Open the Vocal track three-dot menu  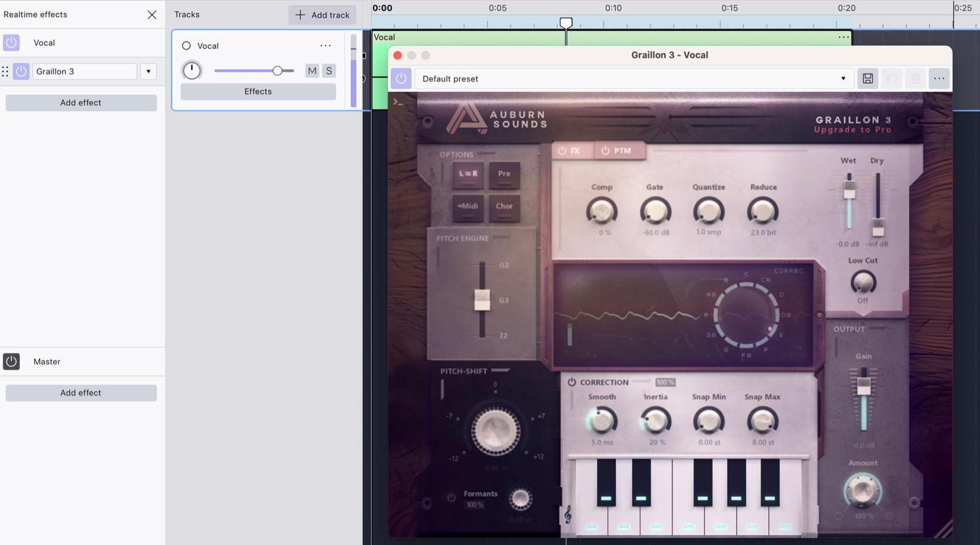tap(325, 45)
